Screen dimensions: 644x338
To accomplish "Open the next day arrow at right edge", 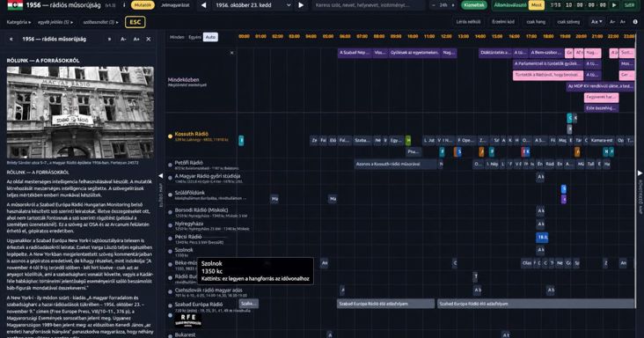I will (x=640, y=173).
